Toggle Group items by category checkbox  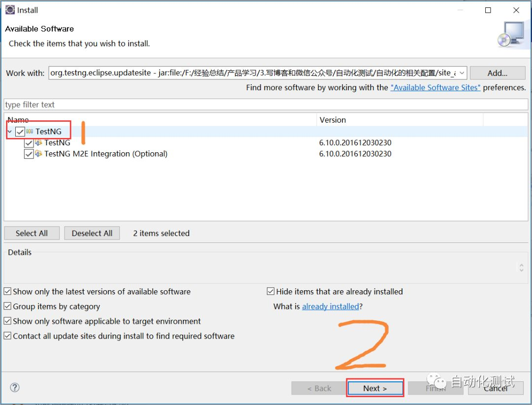click(x=7, y=306)
